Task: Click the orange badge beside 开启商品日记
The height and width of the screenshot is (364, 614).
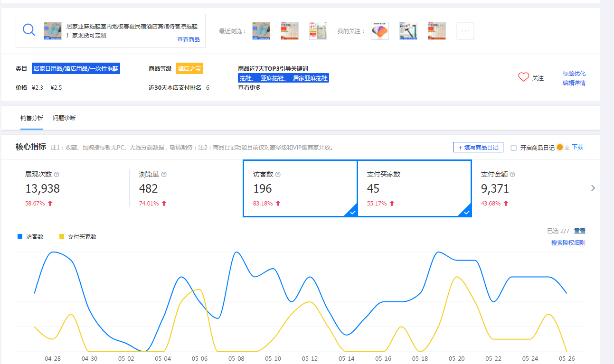Action: [x=559, y=147]
